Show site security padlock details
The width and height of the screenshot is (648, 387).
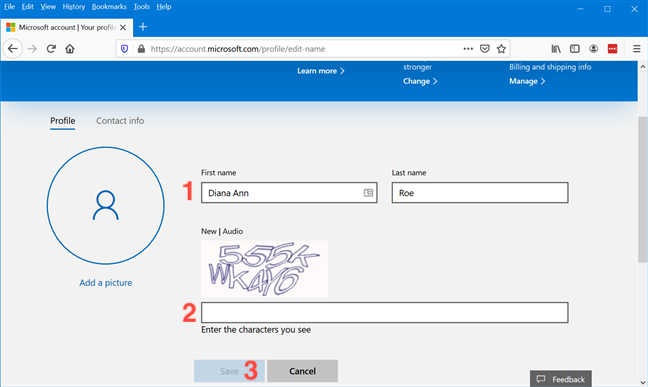[x=141, y=49]
